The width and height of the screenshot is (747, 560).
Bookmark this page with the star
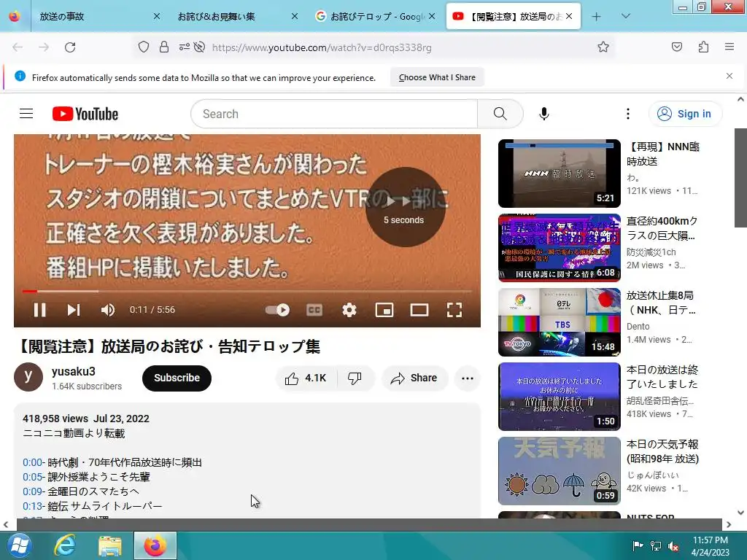click(x=603, y=47)
